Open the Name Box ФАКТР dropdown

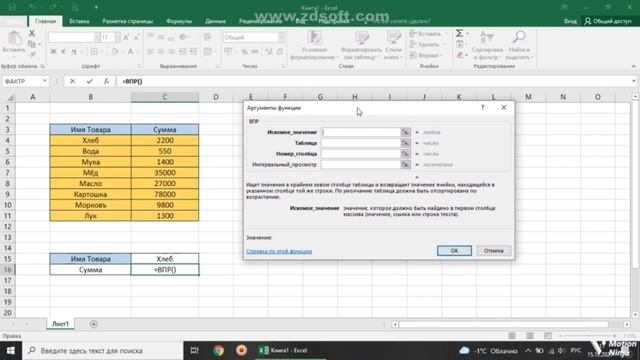(x=44, y=81)
